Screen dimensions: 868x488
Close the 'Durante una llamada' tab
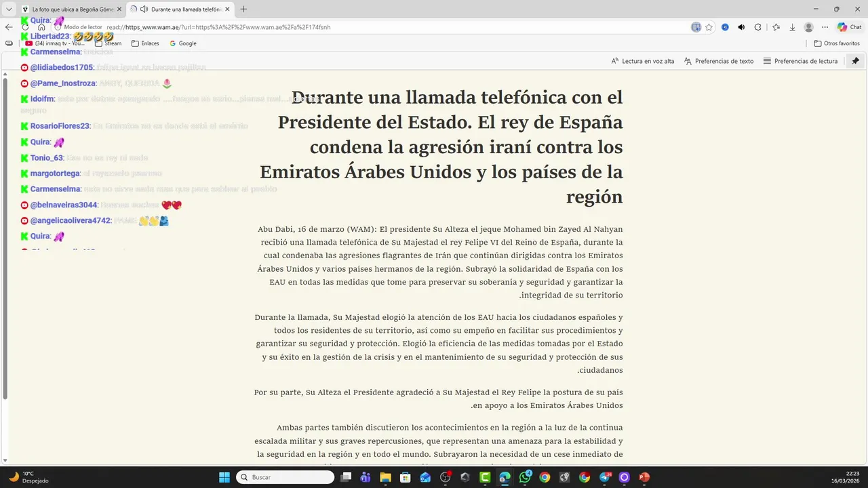226,9
